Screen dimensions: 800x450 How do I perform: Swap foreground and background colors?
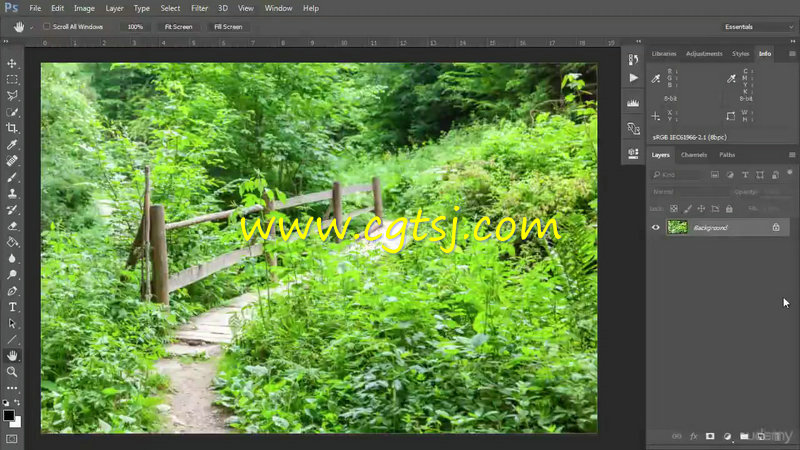17,403
